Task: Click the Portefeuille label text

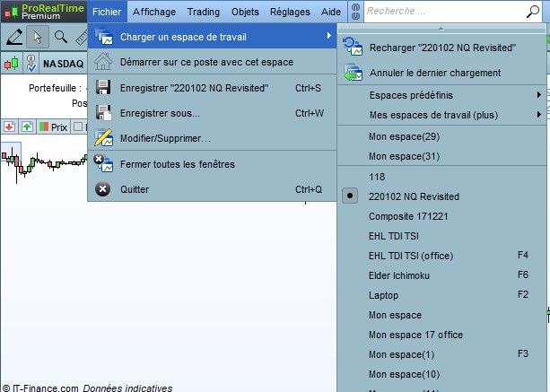Action: click(55, 88)
